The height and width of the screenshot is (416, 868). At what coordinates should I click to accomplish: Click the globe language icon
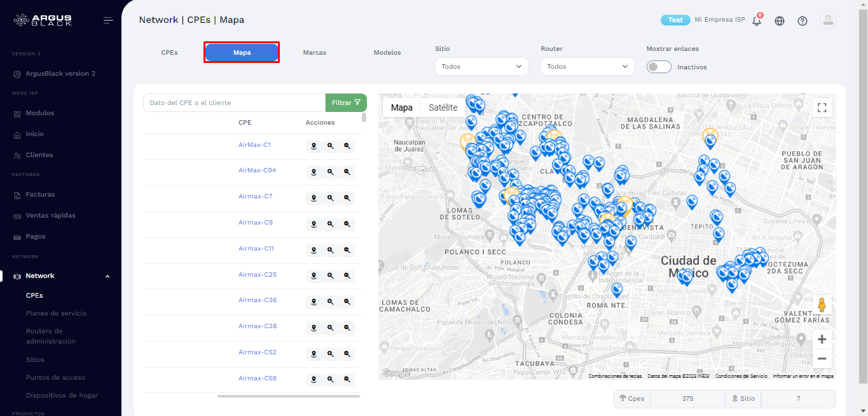779,20
